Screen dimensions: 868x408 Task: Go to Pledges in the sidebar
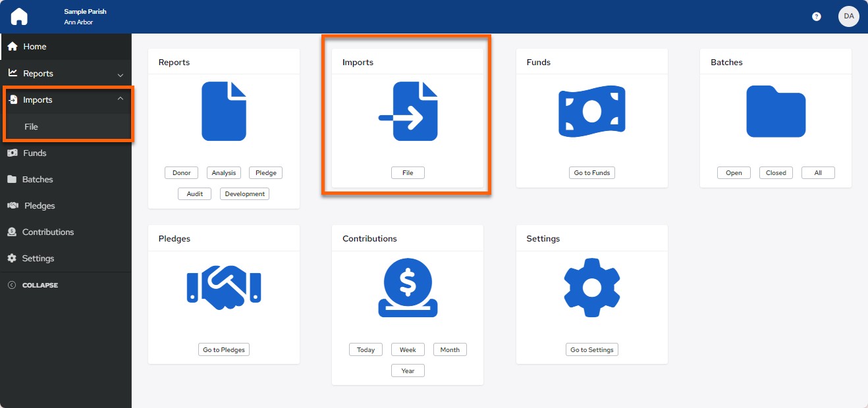(x=66, y=205)
